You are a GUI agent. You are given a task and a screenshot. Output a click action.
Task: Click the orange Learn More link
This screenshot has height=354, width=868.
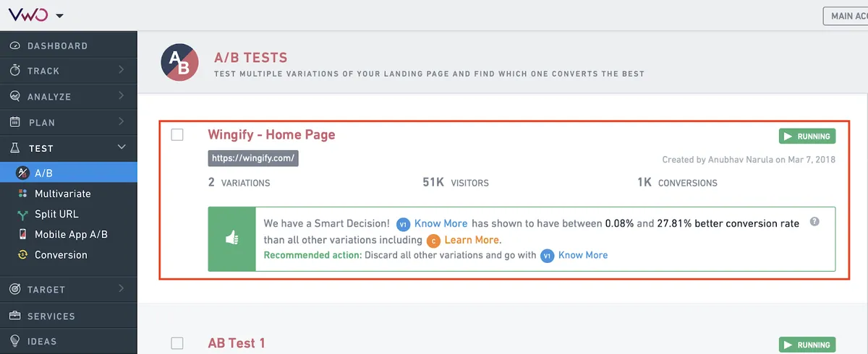tap(472, 240)
